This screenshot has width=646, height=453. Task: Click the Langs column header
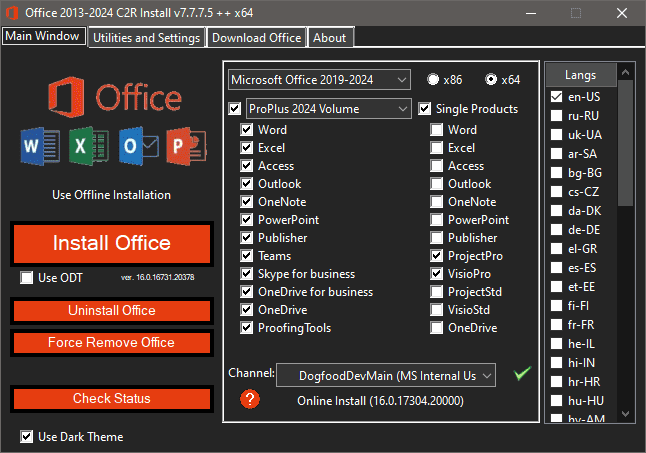[581, 75]
